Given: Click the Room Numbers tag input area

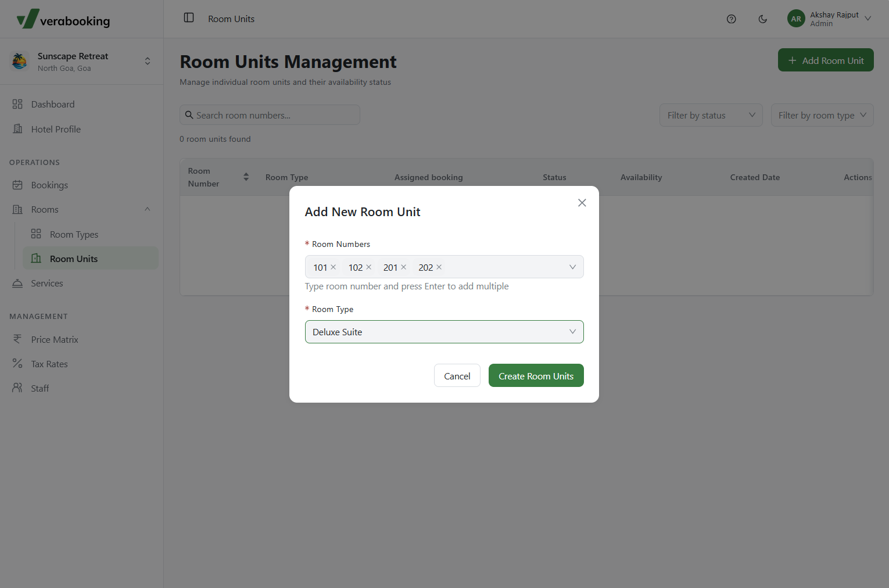Looking at the screenshot, I should tap(445, 267).
